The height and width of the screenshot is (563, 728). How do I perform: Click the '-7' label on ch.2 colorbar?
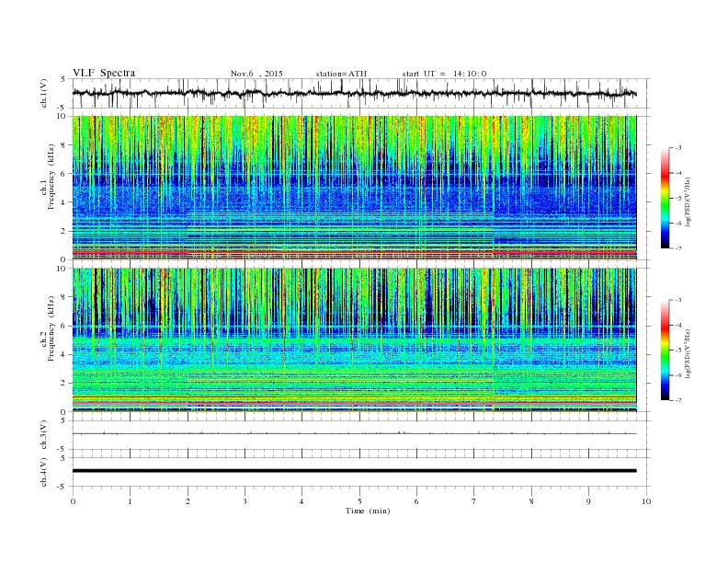tap(677, 400)
